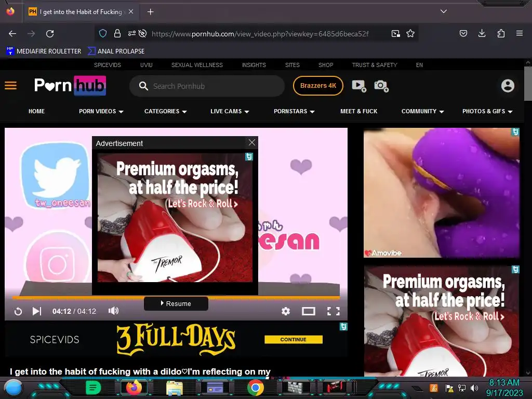Focus the site search field
The image size is (532, 399).
pos(207,86)
